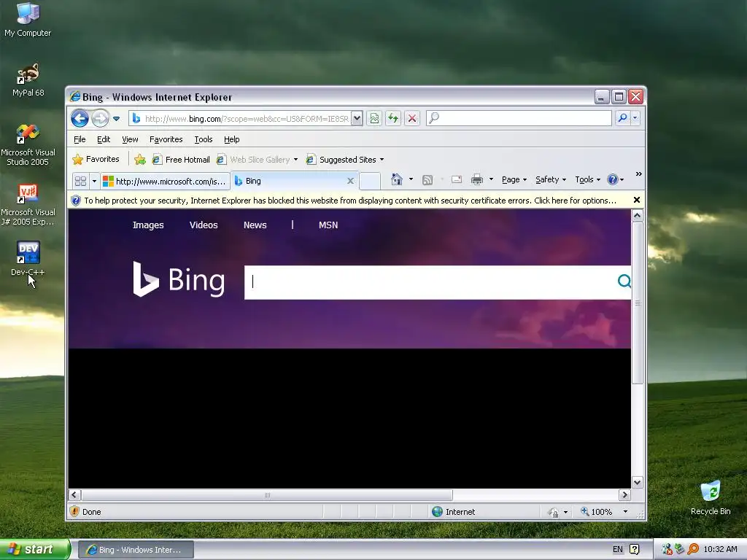Open the Windows start button
The width and height of the screenshot is (747, 560).
pyautogui.click(x=35, y=550)
